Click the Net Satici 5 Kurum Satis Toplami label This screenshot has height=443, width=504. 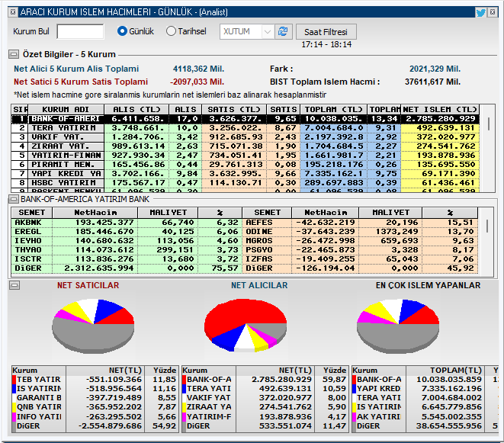pos(81,82)
